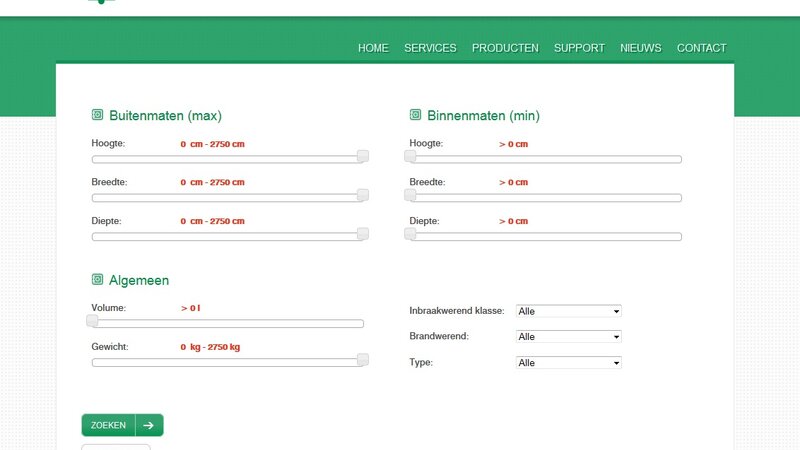Viewport: 800px width, 450px height.
Task: Navigate to the SERVICES page
Action: pyautogui.click(x=430, y=48)
